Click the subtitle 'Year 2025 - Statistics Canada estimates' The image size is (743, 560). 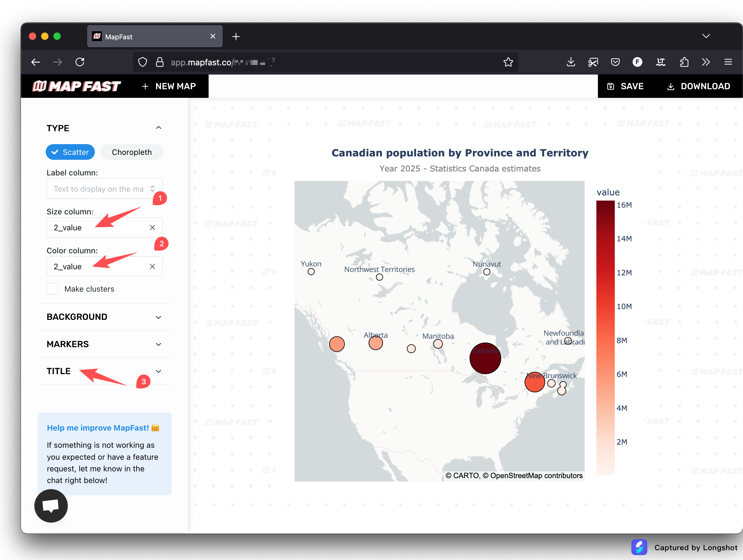[x=460, y=169]
